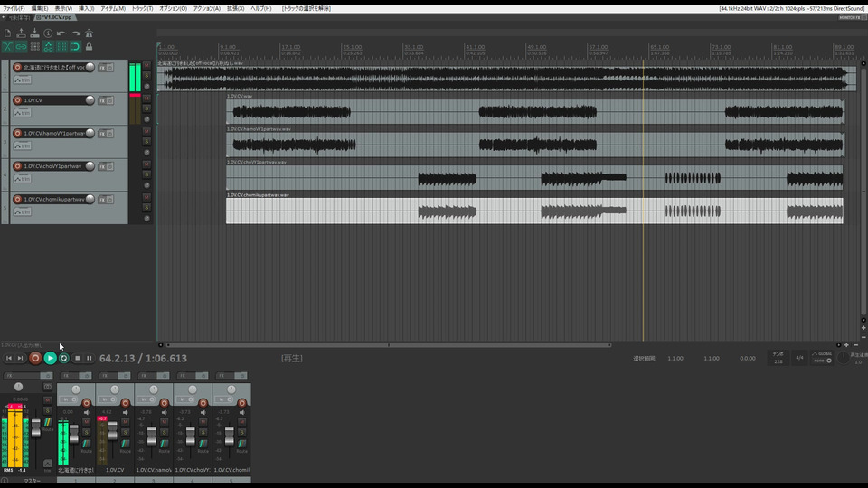This screenshot has width=868, height=488.
Task: Click mixer fader of 1.0V.CV strip
Action: tap(112, 430)
